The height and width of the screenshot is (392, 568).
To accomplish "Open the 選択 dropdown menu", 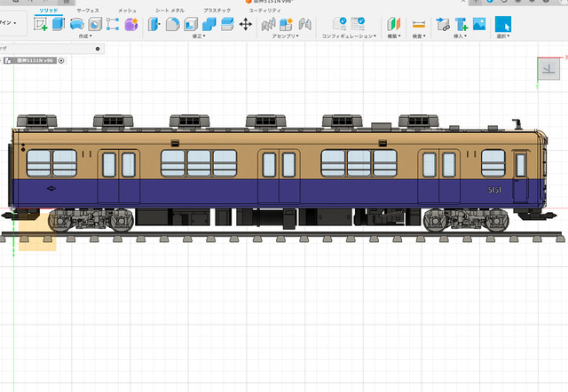I will pyautogui.click(x=503, y=36).
